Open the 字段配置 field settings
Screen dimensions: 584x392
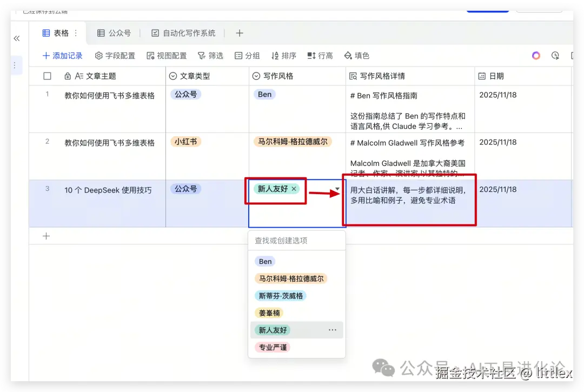click(x=115, y=55)
